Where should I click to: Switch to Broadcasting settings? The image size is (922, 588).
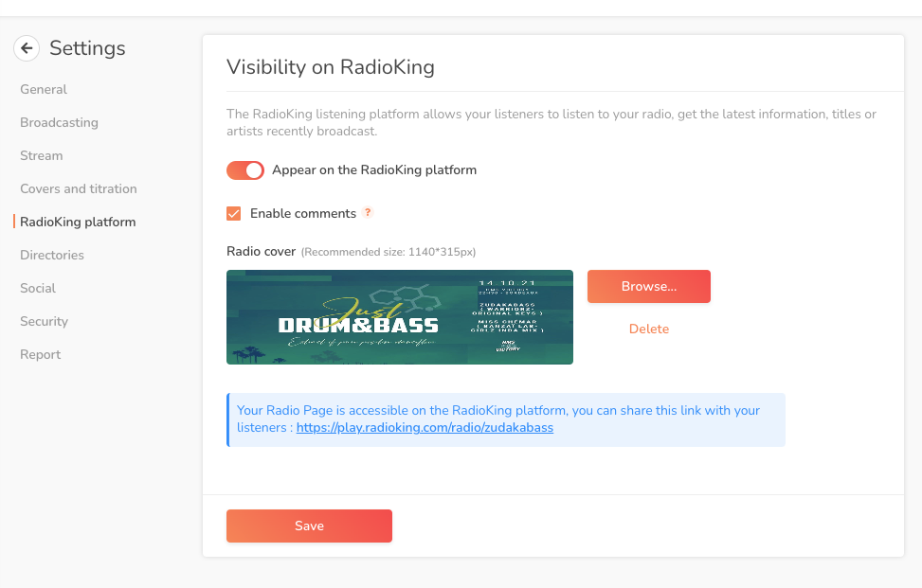[59, 122]
